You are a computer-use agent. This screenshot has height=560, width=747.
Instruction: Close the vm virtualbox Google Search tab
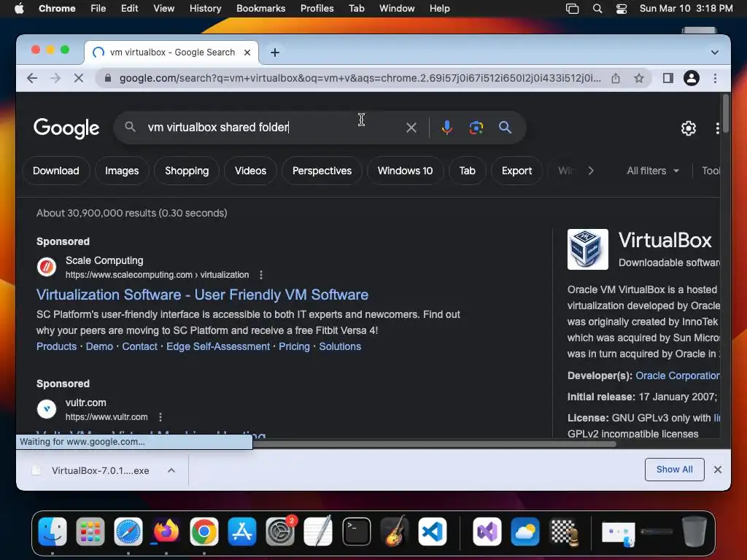tap(247, 52)
